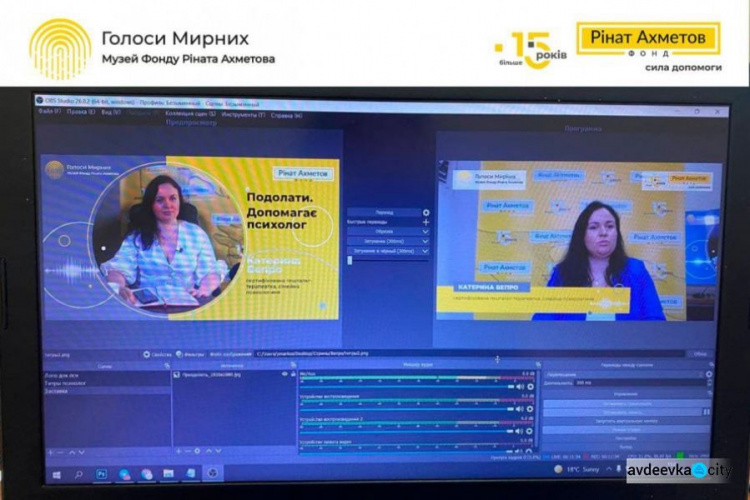
Task: Add a quick transition with plus icon
Action: tap(427, 222)
